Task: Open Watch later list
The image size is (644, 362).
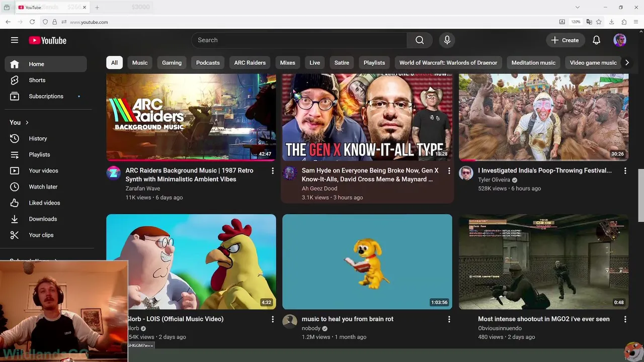Action: coord(46,187)
